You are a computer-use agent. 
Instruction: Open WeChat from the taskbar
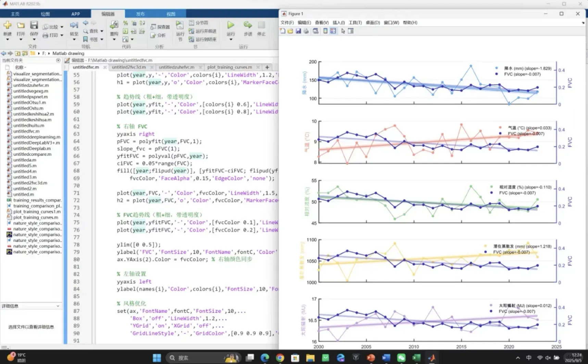[x=401, y=358]
